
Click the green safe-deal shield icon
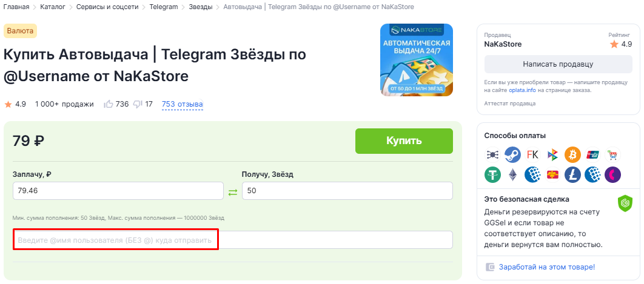click(x=625, y=203)
